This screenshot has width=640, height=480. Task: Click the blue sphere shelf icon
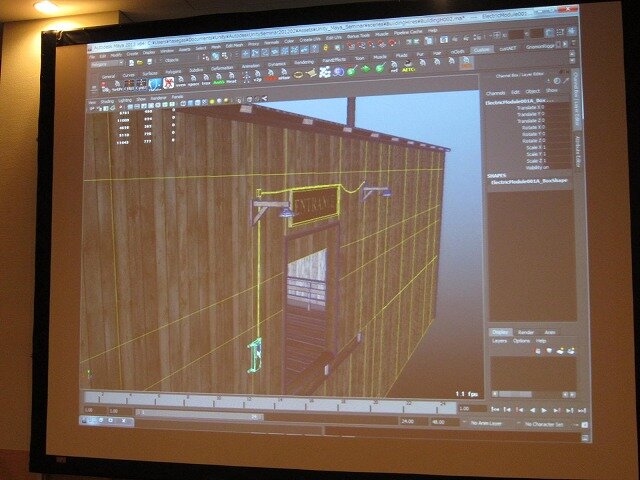[x=338, y=72]
